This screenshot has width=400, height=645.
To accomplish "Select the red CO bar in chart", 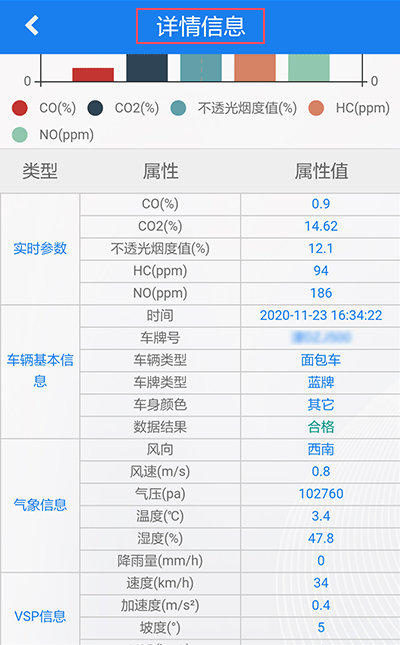I will [x=93, y=74].
